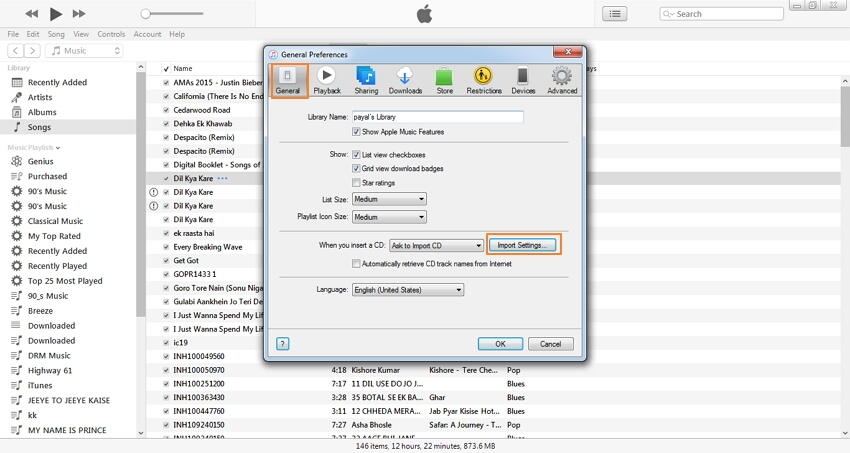The height and width of the screenshot is (453, 850).
Task: Open the Devices preferences tab
Action: [522, 80]
